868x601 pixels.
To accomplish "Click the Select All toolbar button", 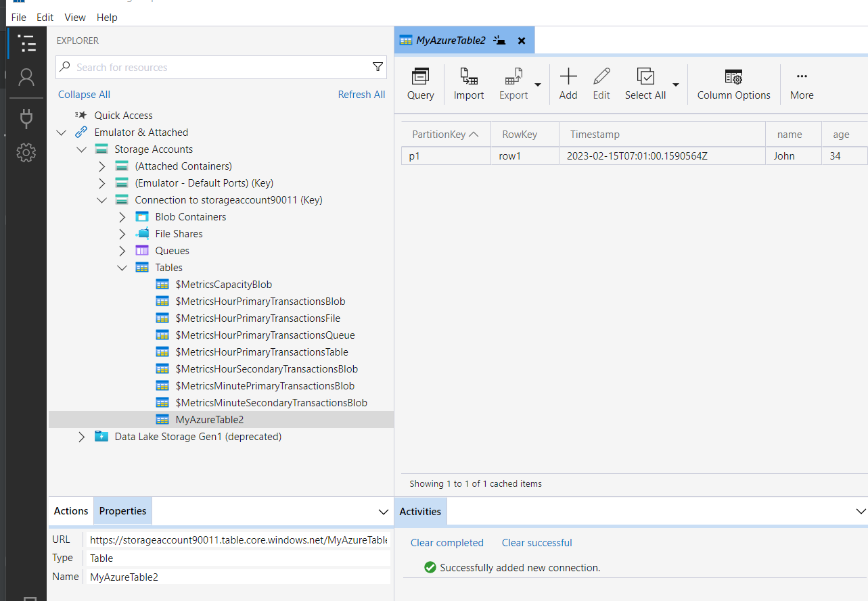I will 645,85.
